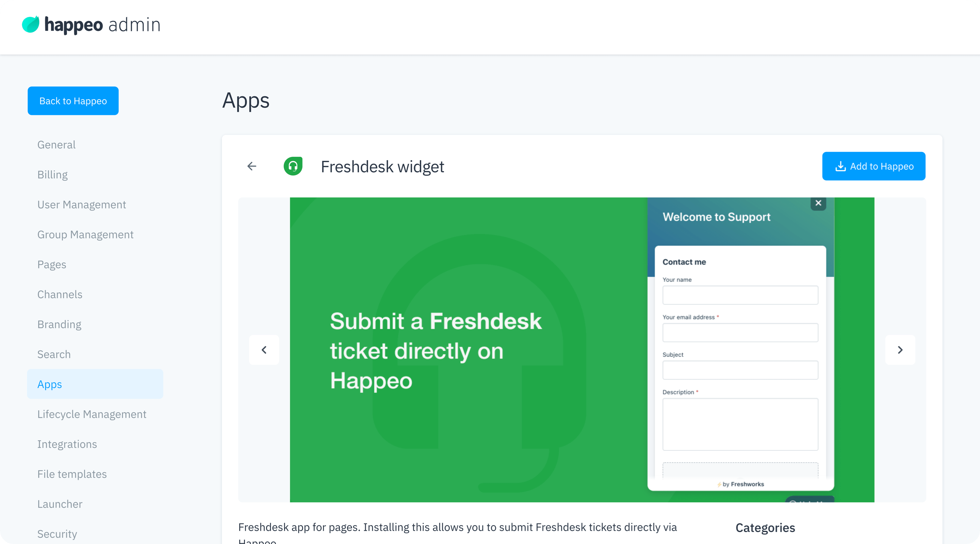The width and height of the screenshot is (980, 544).
Task: Click the Freshdesk widget app icon
Action: click(293, 166)
